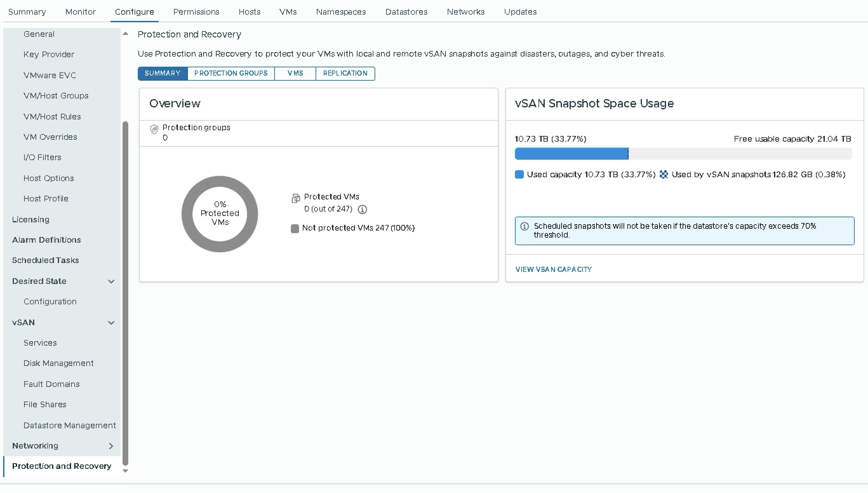The image size is (868, 493).
Task: Click the Protection groups shield icon
Action: (154, 129)
